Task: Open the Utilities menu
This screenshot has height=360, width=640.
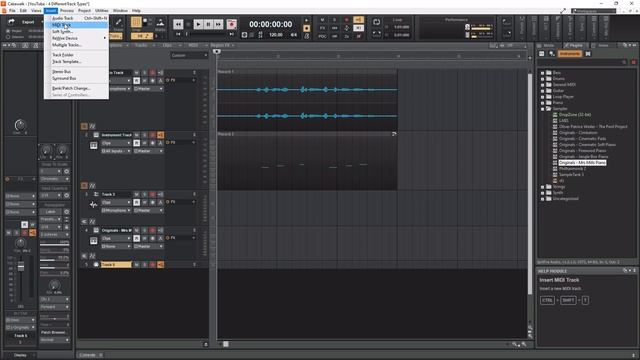Action: pyautogui.click(x=102, y=10)
